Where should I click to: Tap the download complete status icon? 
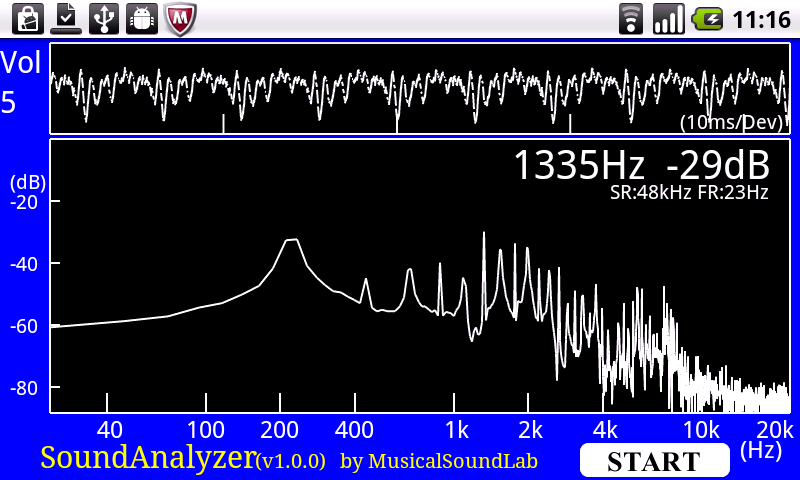click(x=66, y=19)
